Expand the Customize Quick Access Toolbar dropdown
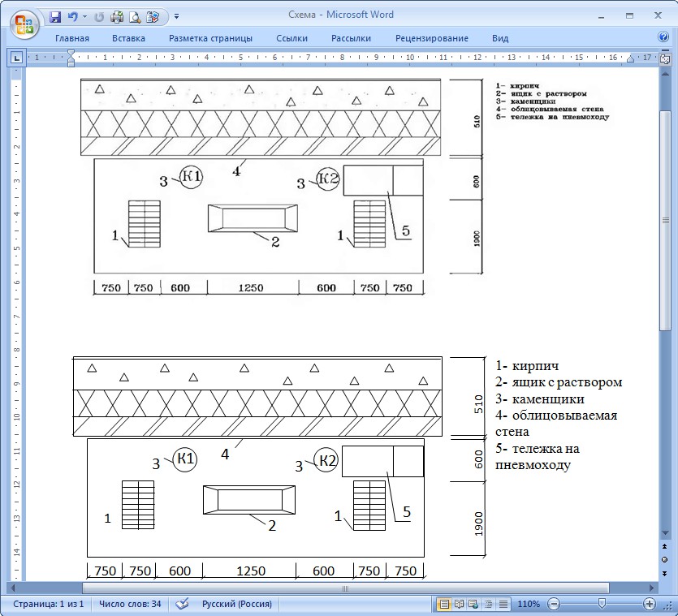This screenshot has width=678, height=616. [176, 17]
